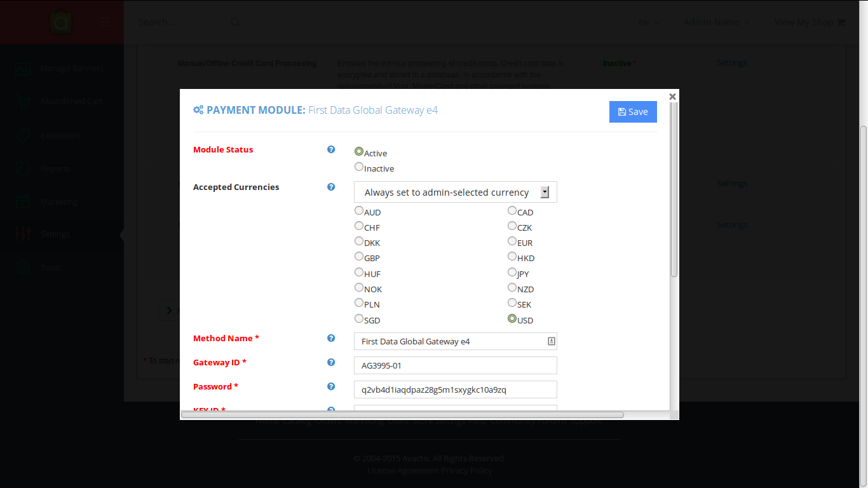This screenshot has height=488, width=868.
Task: Choose HUF currency radio button
Action: pyautogui.click(x=359, y=272)
